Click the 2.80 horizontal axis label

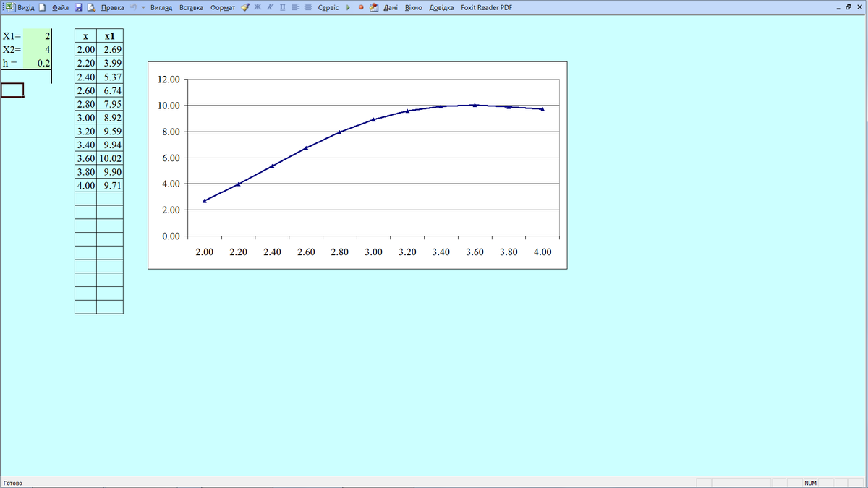coord(339,252)
